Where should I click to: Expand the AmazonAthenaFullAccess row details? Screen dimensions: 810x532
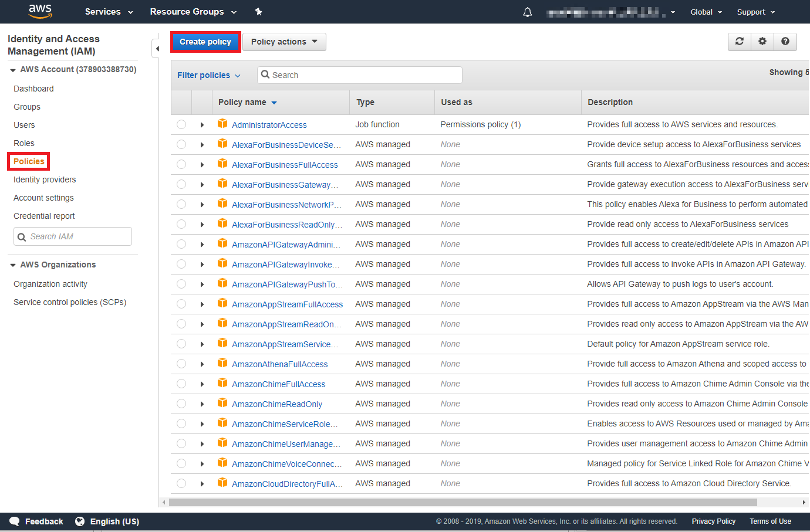(202, 364)
